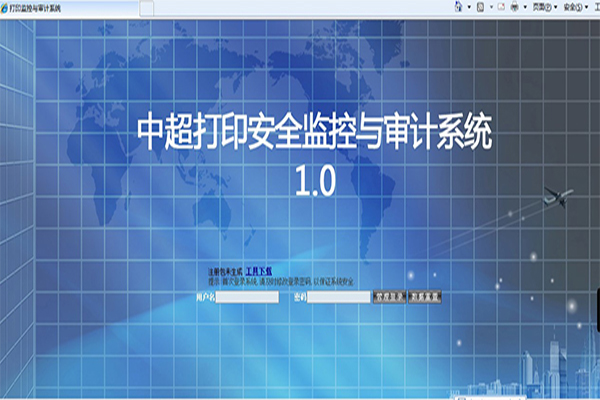Click the RSS feeds icon
This screenshot has height=400, width=600.
point(480,7)
